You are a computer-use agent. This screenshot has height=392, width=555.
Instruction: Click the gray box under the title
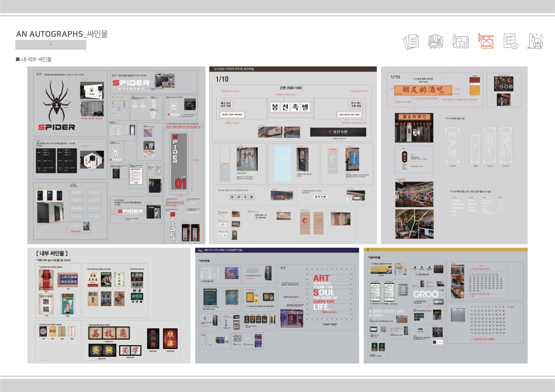coord(51,45)
